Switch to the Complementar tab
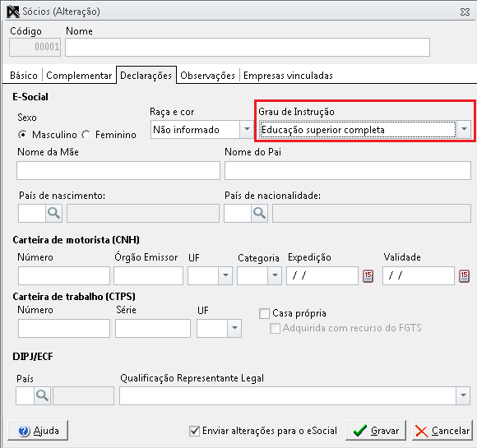The image size is (477, 448). [x=79, y=76]
